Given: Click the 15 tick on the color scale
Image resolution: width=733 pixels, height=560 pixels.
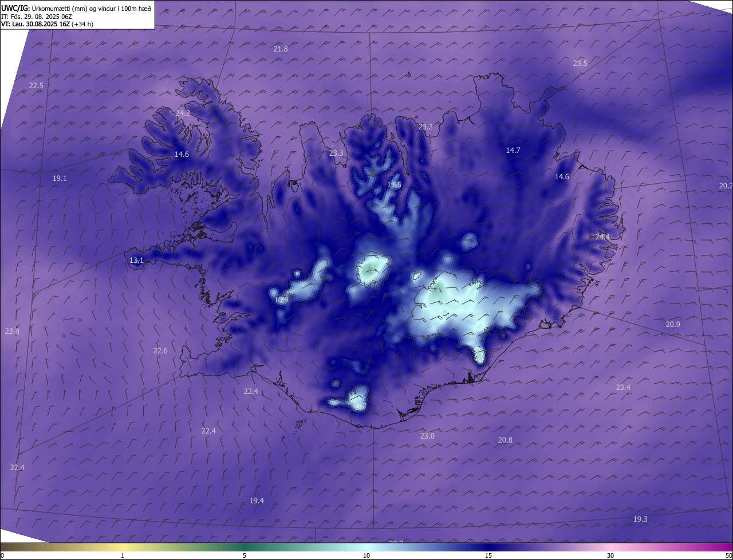Looking at the screenshot, I should coord(488,556).
